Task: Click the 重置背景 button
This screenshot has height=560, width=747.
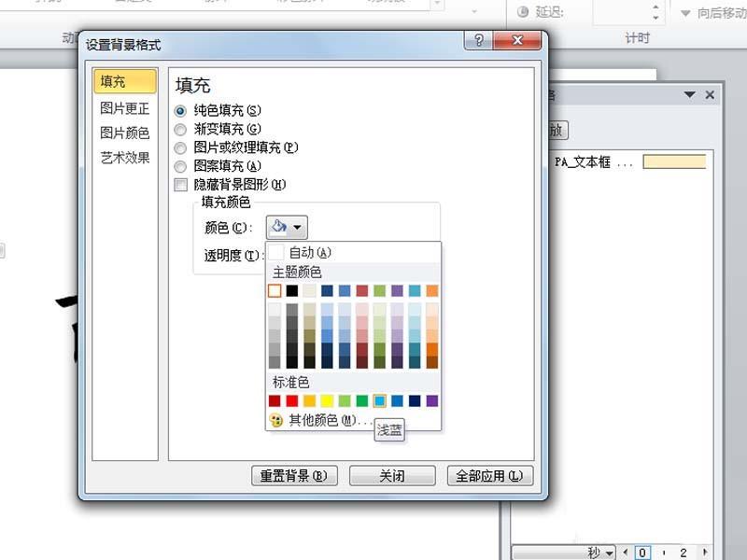Action: click(x=295, y=474)
